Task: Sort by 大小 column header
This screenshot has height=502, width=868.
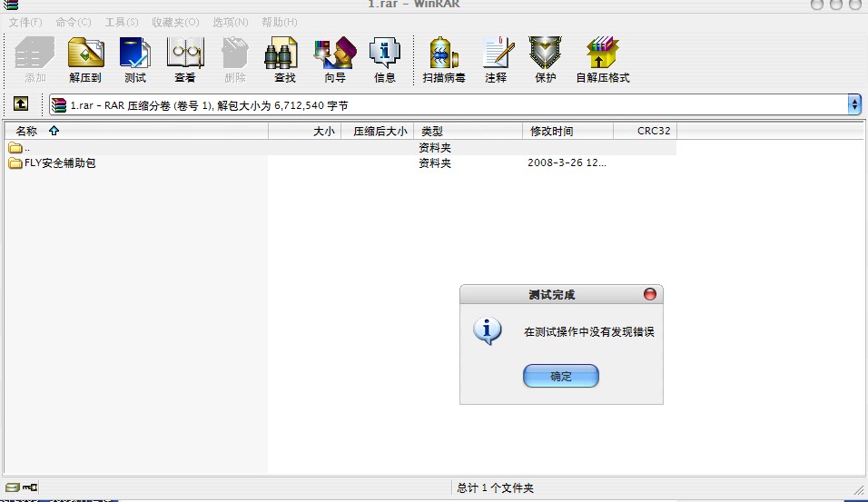Action: (x=304, y=131)
